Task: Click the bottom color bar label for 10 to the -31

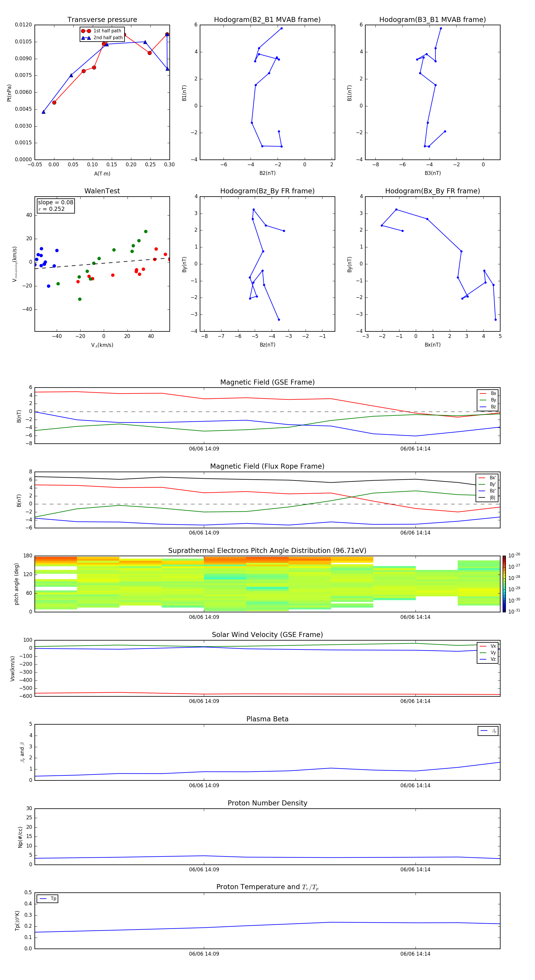Action: 514,611
